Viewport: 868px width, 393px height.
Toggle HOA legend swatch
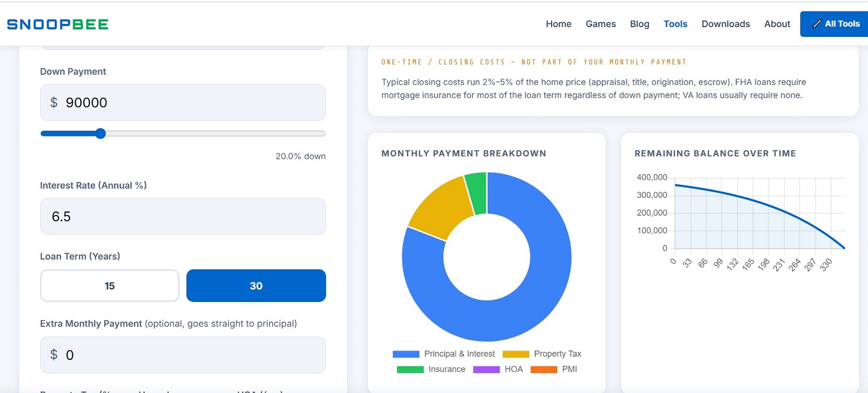[486, 370]
